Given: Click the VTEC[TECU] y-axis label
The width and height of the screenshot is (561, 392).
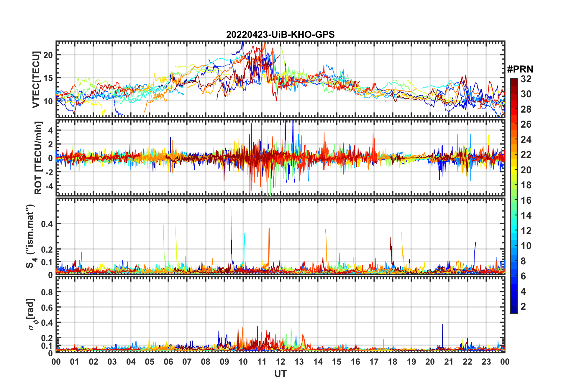Looking at the screenshot, I should tap(36, 80).
